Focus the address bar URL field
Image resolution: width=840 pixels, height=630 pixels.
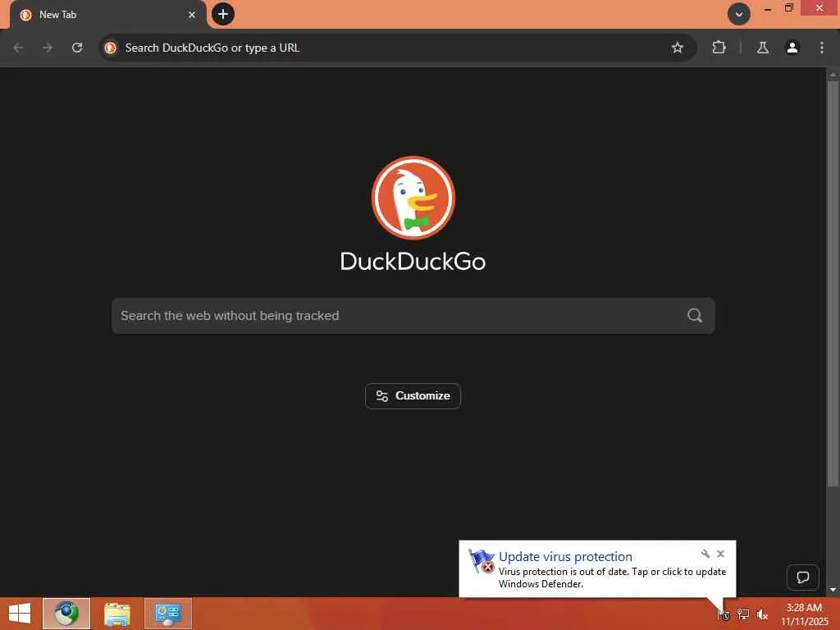(x=396, y=48)
